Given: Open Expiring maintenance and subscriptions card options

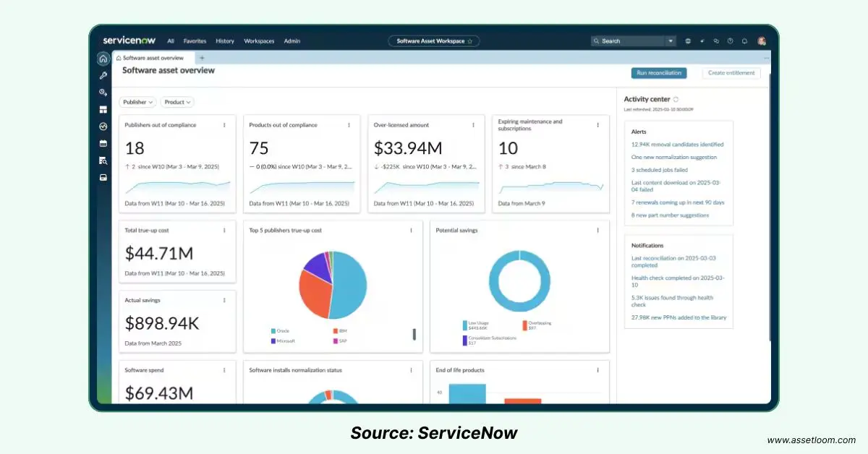Looking at the screenshot, I should pyautogui.click(x=597, y=125).
